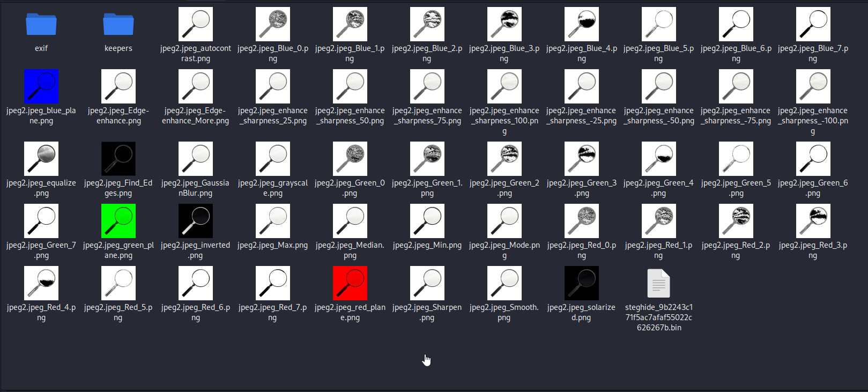This screenshot has height=392, width=868.
Task: Select jpeg2.jpeg_Blue_4.png file
Action: point(582,24)
